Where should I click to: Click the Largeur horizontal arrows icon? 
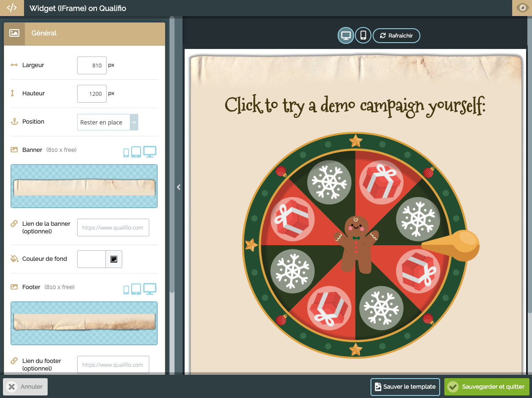tap(14, 65)
